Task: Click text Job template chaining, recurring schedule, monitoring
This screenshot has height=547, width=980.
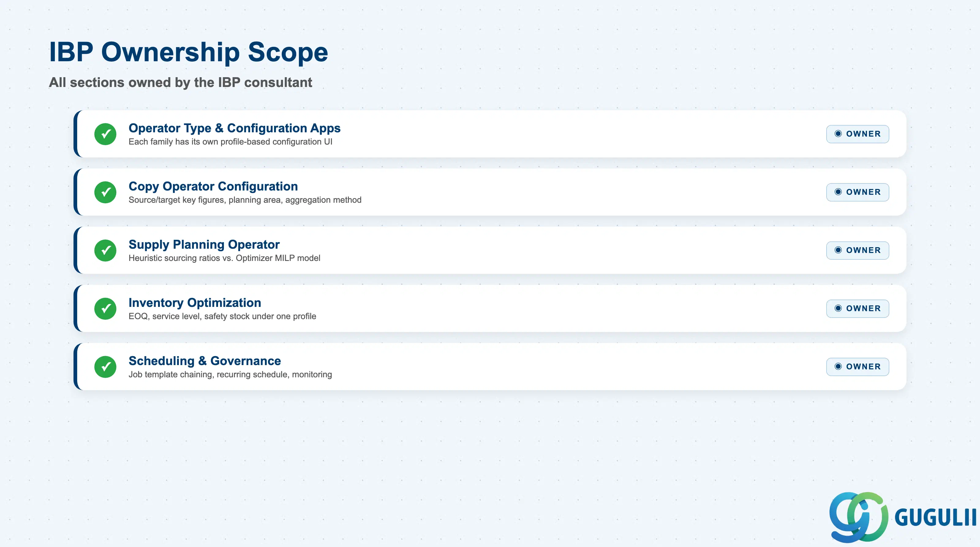Action: pyautogui.click(x=230, y=375)
